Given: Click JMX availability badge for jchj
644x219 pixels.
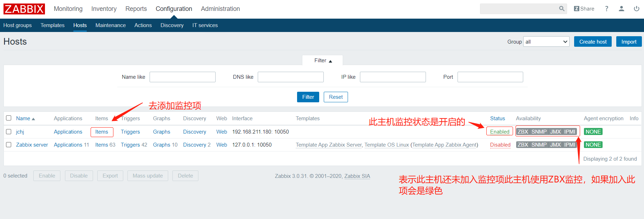Looking at the screenshot, I should click(x=555, y=132).
